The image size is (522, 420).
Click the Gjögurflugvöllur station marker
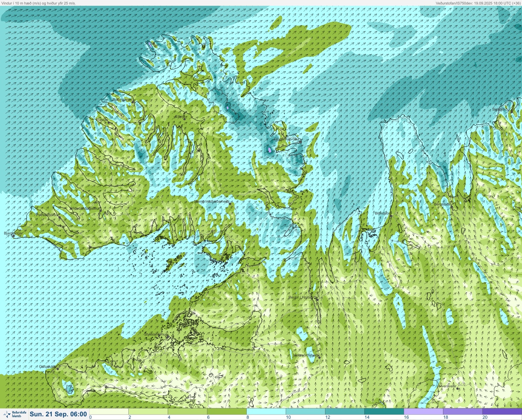(x=300, y=141)
